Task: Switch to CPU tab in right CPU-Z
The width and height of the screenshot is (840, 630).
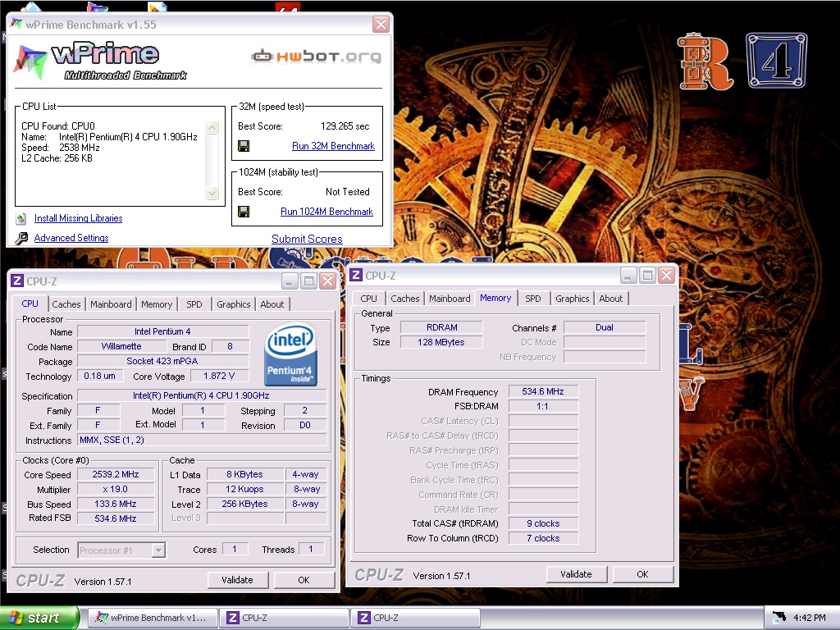Action: coord(368,299)
